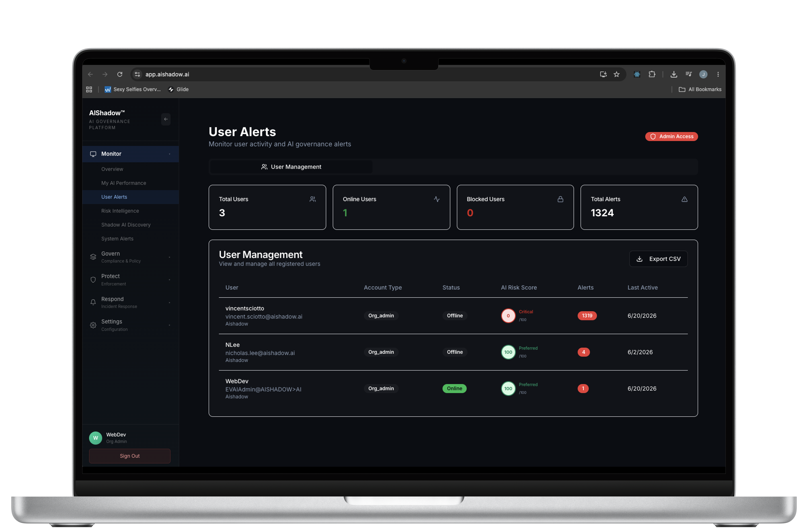
Task: Click the AI Risk Score column header
Action: coord(519,287)
